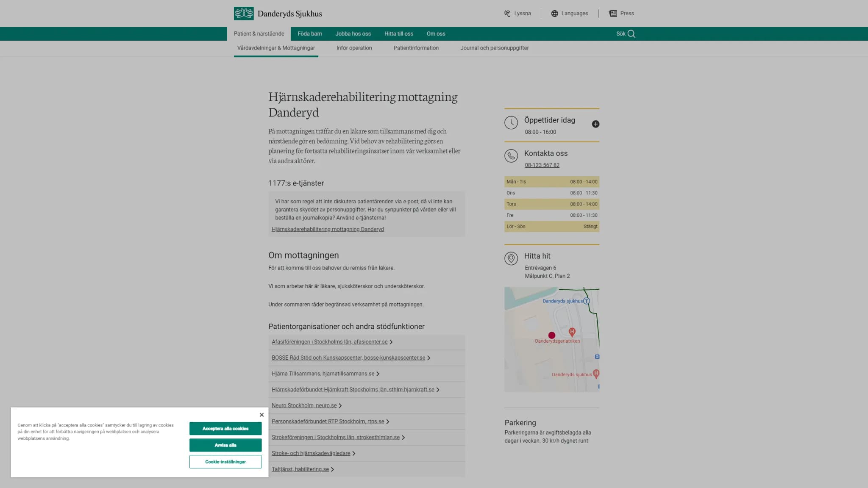Image resolution: width=868 pixels, height=488 pixels.
Task: Click the Danderyds sjukhus metro station label
Action: tap(562, 301)
